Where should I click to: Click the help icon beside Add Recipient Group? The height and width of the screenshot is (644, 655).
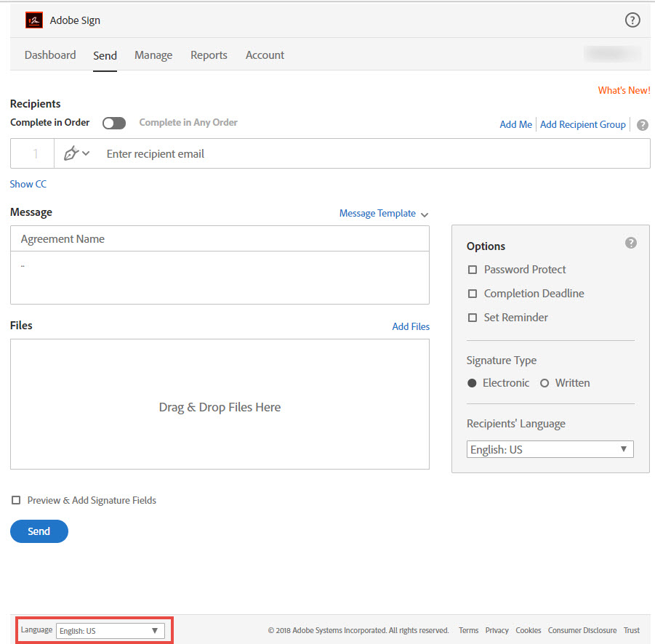pyautogui.click(x=643, y=124)
